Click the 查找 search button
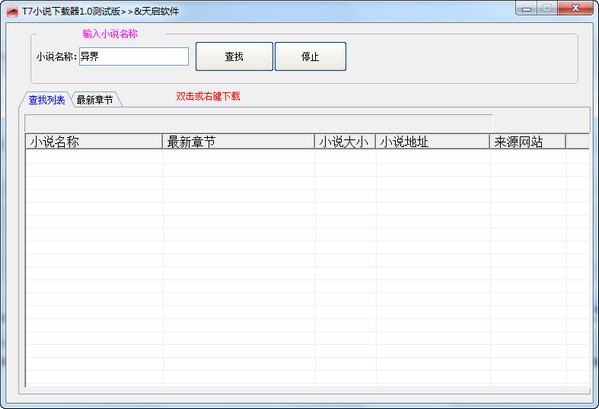599x409 pixels. coord(234,57)
